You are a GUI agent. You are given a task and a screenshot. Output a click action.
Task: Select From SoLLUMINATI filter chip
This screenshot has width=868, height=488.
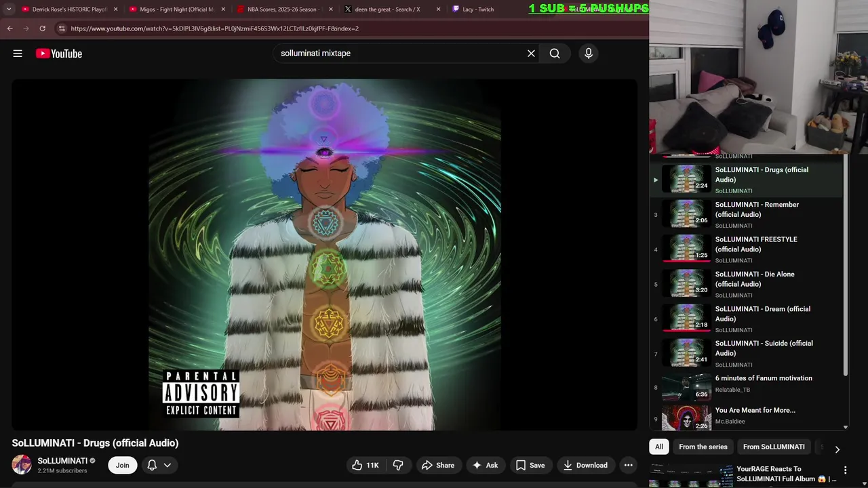[774, 447]
